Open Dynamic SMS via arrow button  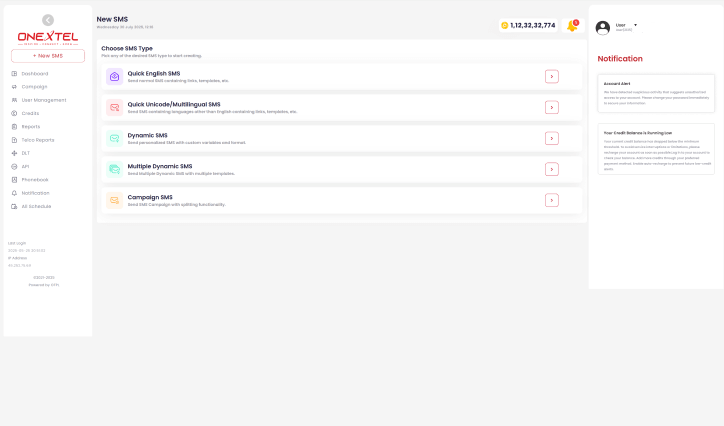click(552, 138)
